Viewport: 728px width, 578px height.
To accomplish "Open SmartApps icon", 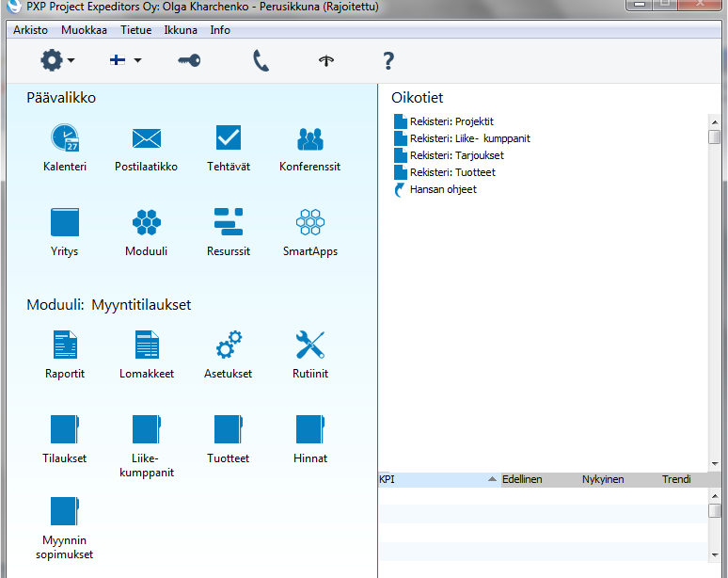I will 310,222.
